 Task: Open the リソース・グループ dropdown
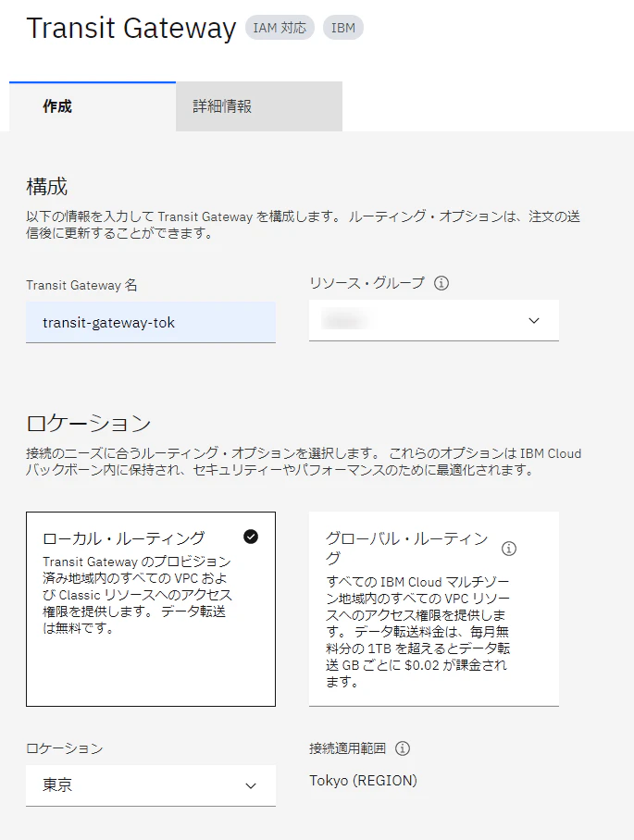[x=433, y=320]
